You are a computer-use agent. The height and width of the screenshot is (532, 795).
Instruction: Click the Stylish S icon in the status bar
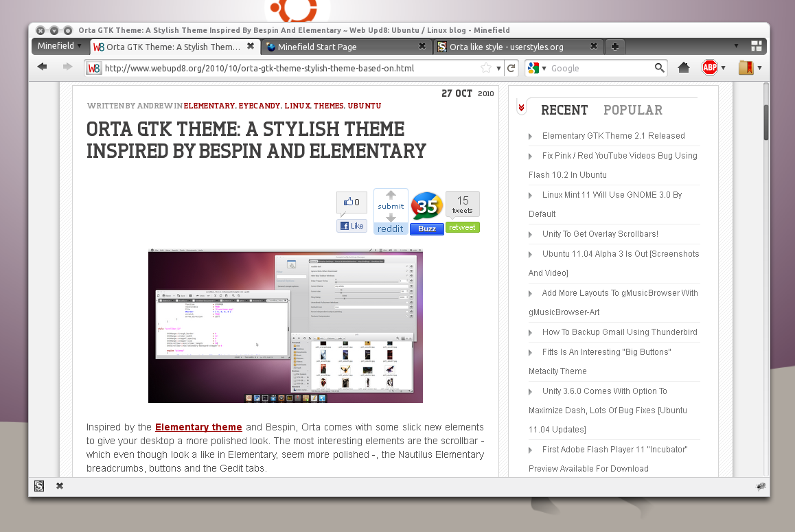39,486
